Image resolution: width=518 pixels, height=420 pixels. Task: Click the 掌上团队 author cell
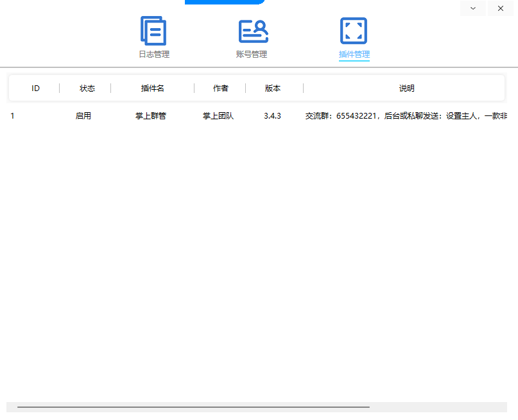(x=218, y=116)
